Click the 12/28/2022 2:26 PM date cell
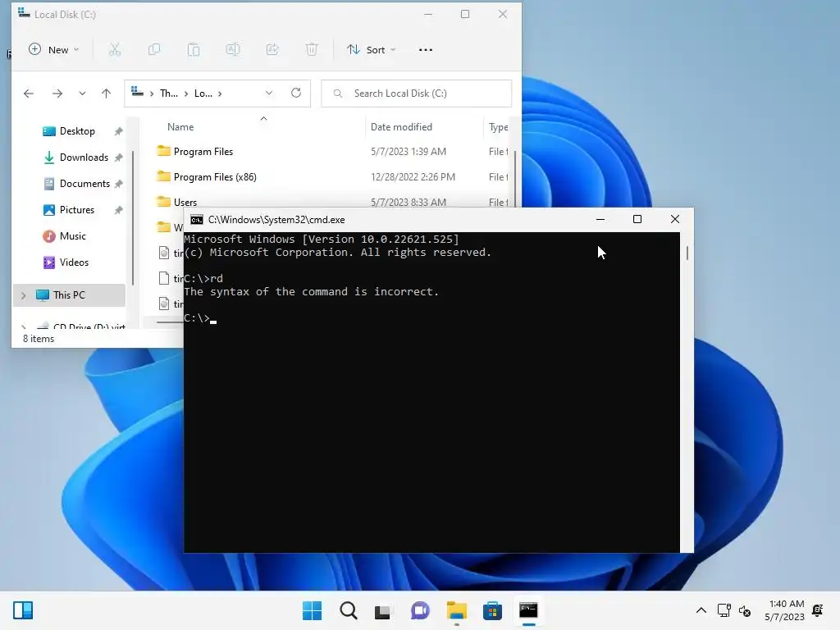This screenshot has width=840, height=630. pyautogui.click(x=413, y=177)
